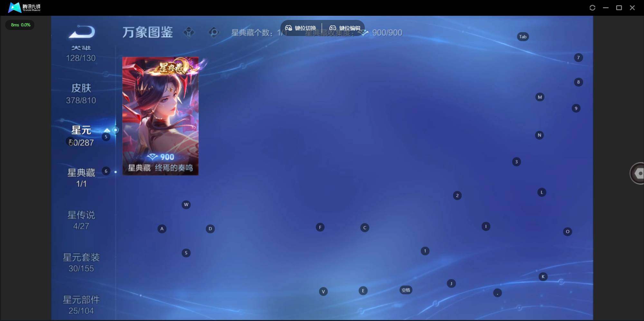The image size is (644, 321).
Task: Click the 900/900 collection progress value
Action: [x=387, y=33]
